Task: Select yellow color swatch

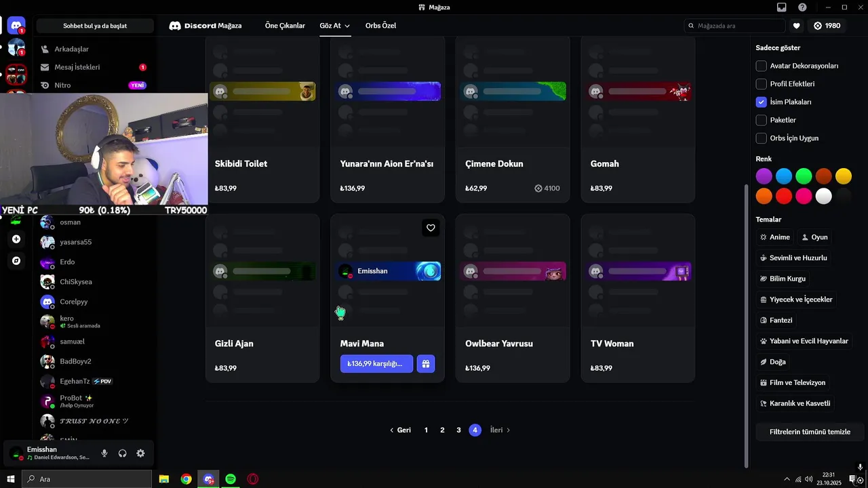Action: point(843,176)
